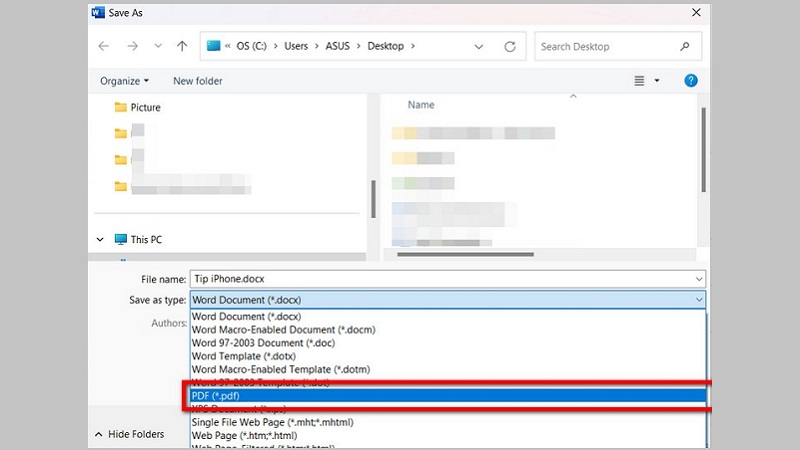Choose Web Page (*.htm;*.html) option
The height and width of the screenshot is (450, 800).
coord(448,436)
